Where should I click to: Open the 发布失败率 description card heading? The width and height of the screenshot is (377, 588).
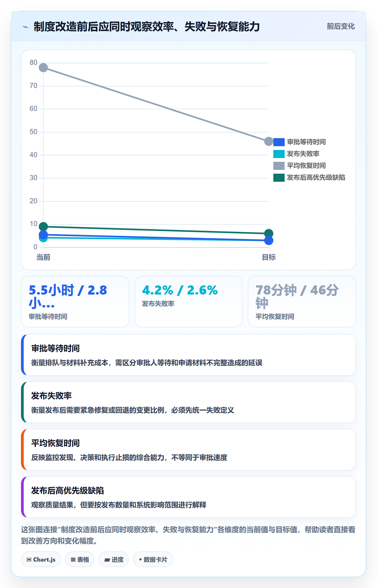tap(51, 396)
